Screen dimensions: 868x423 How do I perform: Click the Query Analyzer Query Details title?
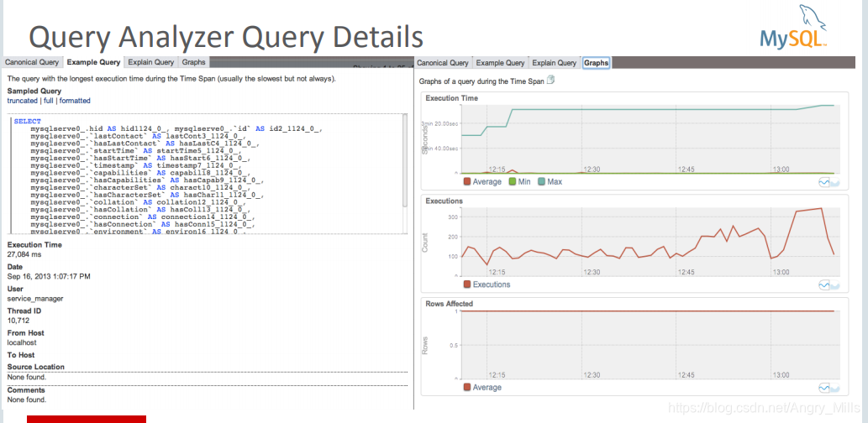point(225,37)
